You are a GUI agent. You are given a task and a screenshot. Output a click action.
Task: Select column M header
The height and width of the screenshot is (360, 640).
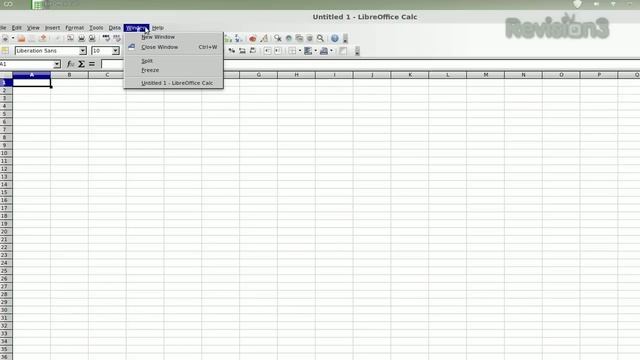coord(485,75)
